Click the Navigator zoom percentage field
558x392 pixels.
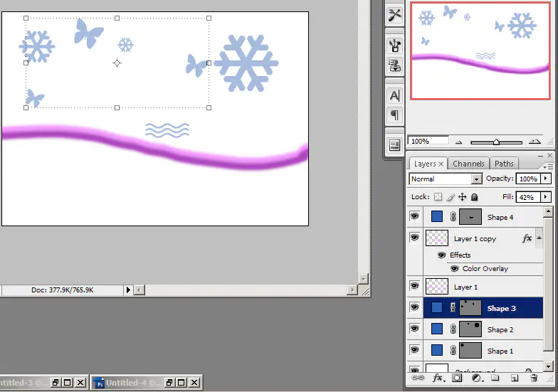pos(428,142)
